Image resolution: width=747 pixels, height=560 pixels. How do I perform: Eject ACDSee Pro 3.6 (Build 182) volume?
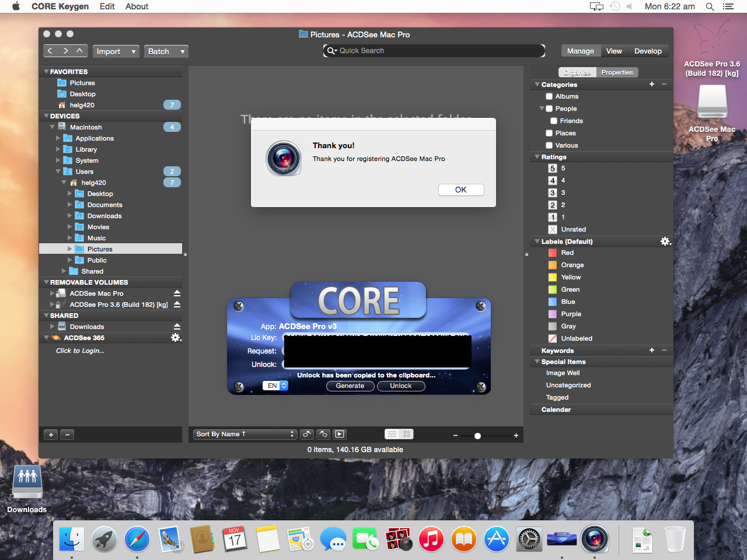coord(177,304)
